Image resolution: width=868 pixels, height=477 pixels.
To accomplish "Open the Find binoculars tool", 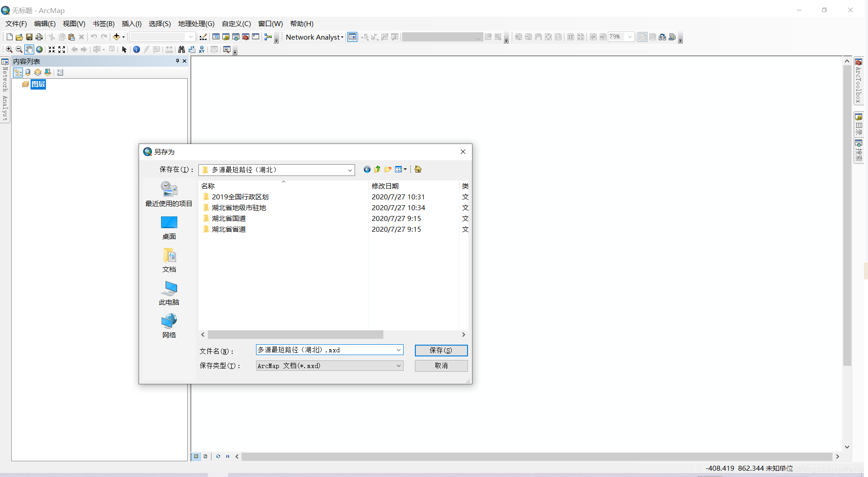I will 181,49.
